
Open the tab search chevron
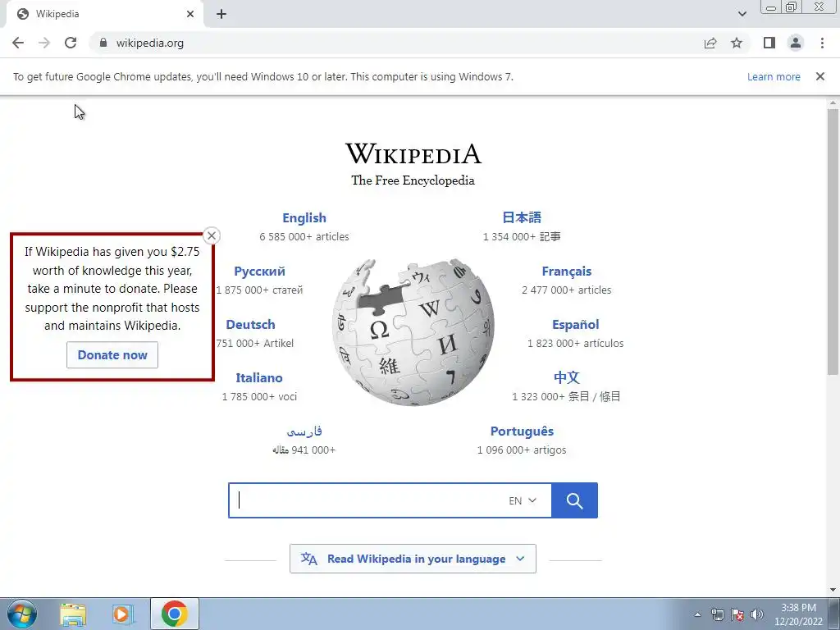[x=742, y=14]
